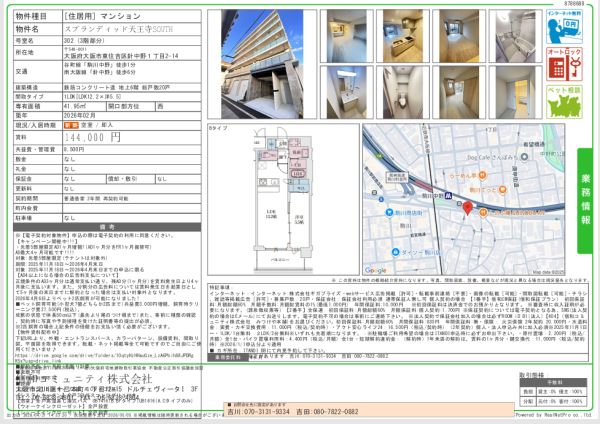Click the layout value 1LDK(LDK12.2×洋5.5)
This screenshot has width=600, height=424.
pos(92,97)
